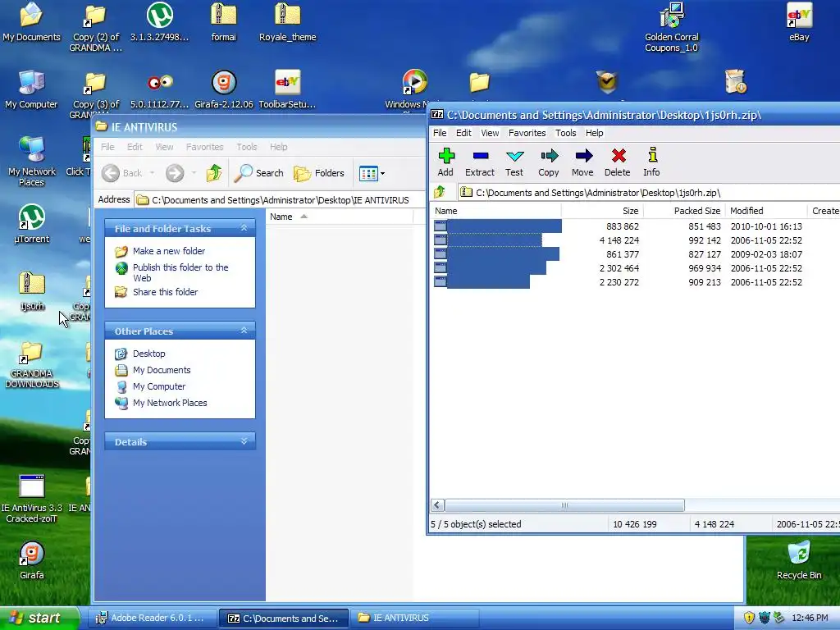Click Search in the IE ANTIVIRUS explorer toolbar
The width and height of the screenshot is (840, 630).
258,173
